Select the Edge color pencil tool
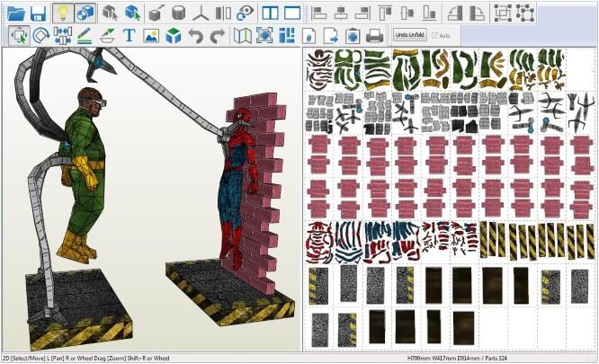The height and width of the screenshot is (364, 599). click(x=85, y=36)
